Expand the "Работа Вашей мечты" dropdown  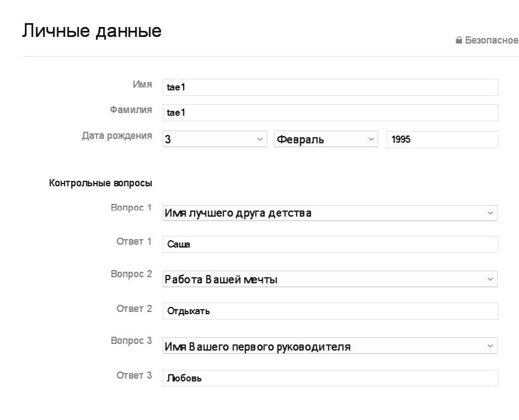point(331,279)
